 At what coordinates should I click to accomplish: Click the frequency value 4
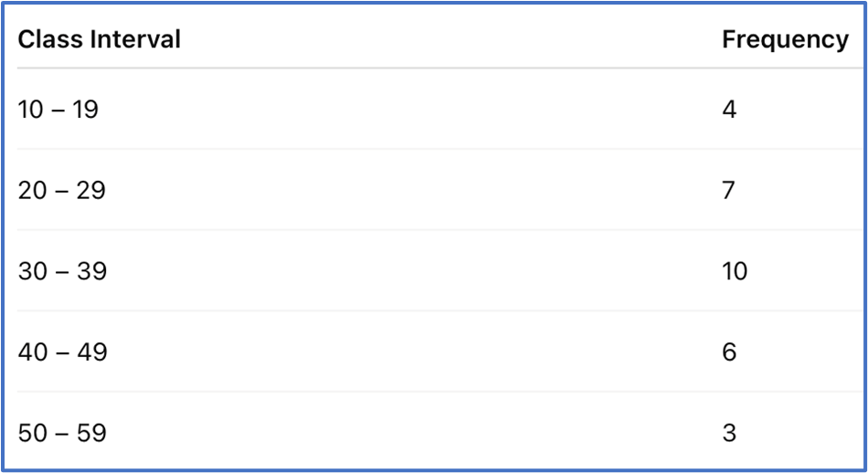[x=729, y=110]
